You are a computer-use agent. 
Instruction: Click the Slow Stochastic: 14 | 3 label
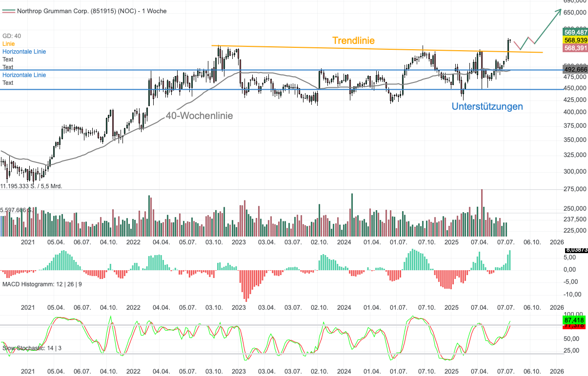[x=32, y=348]
